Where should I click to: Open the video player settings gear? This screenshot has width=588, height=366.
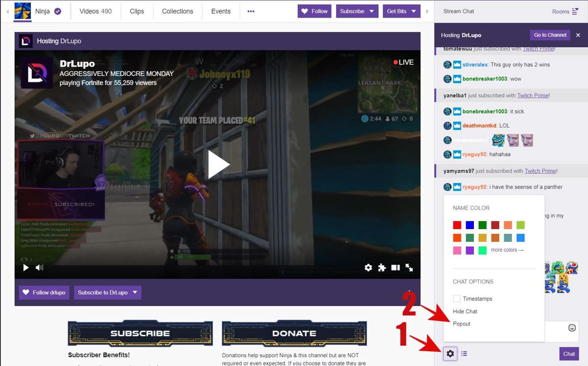(368, 267)
